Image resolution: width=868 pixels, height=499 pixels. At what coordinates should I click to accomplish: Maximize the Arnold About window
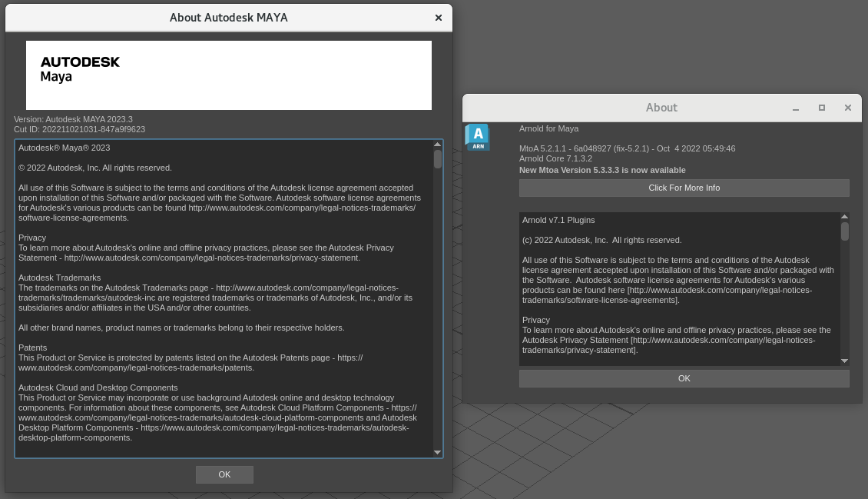821,108
